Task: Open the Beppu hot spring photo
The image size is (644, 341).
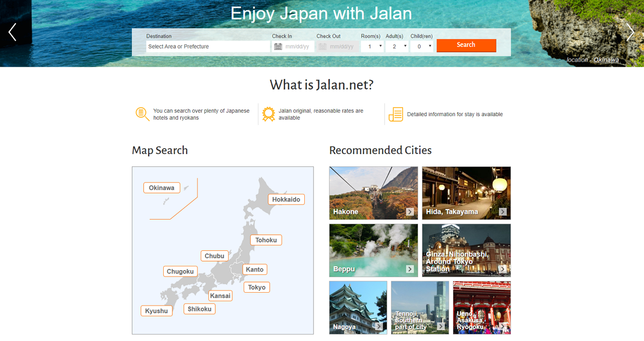Action: tap(374, 250)
